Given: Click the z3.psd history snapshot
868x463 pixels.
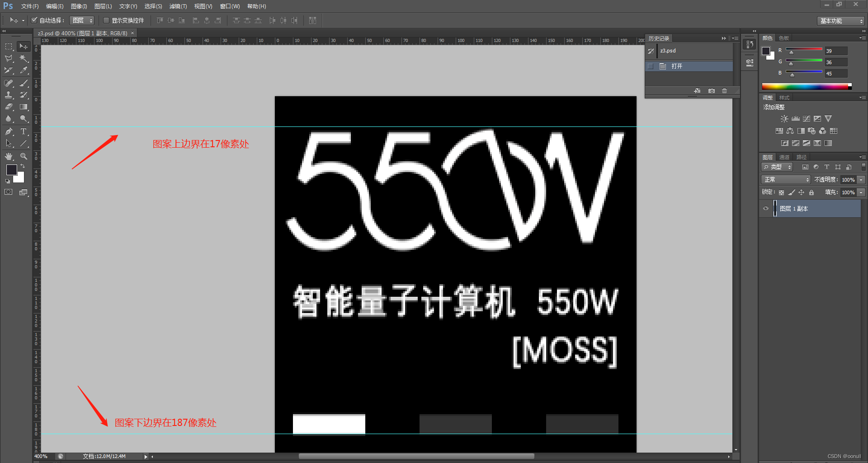Looking at the screenshot, I should coord(689,51).
